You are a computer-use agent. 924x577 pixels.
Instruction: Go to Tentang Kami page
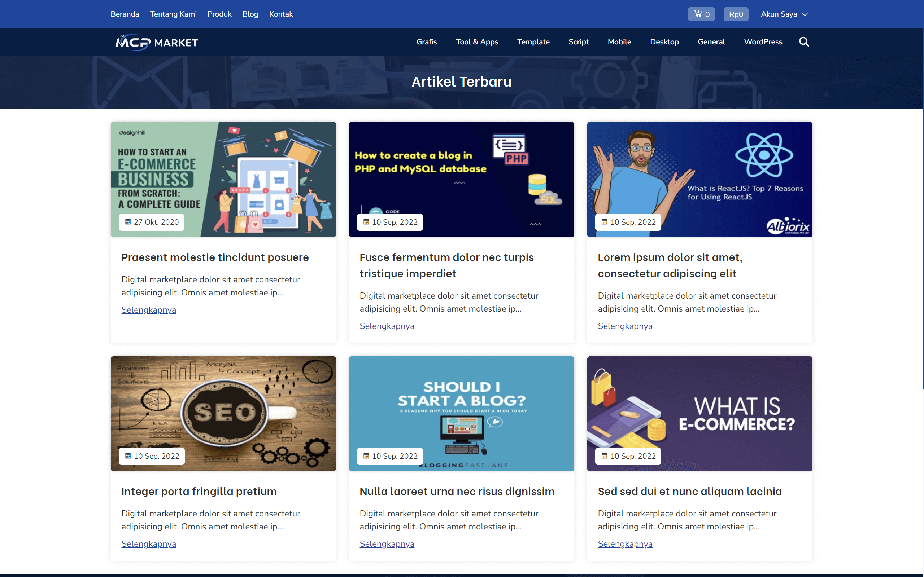click(x=173, y=14)
